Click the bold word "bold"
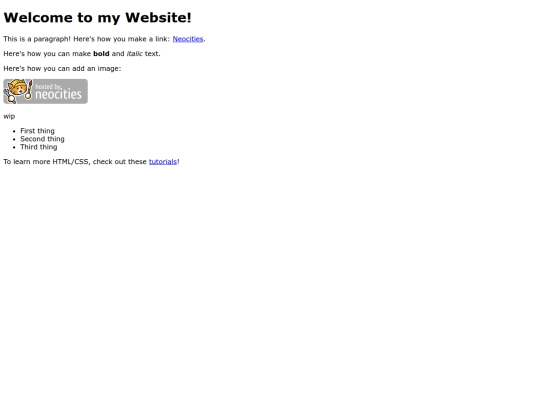This screenshot has height=405, width=540. [101, 54]
